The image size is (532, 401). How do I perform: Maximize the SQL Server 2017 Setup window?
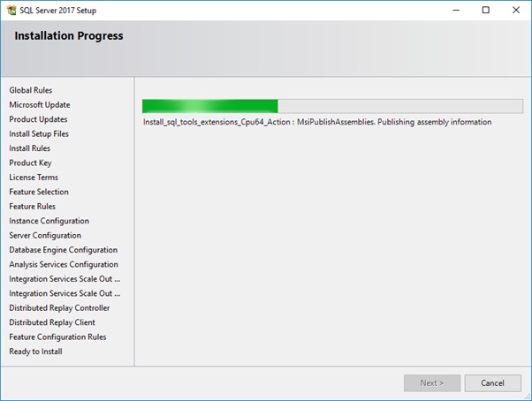[486, 11]
